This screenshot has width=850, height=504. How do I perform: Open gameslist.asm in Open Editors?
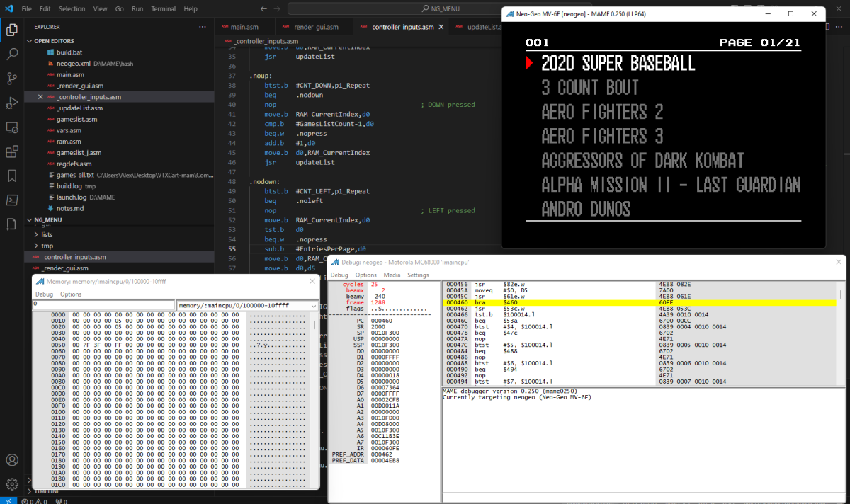coord(76,119)
